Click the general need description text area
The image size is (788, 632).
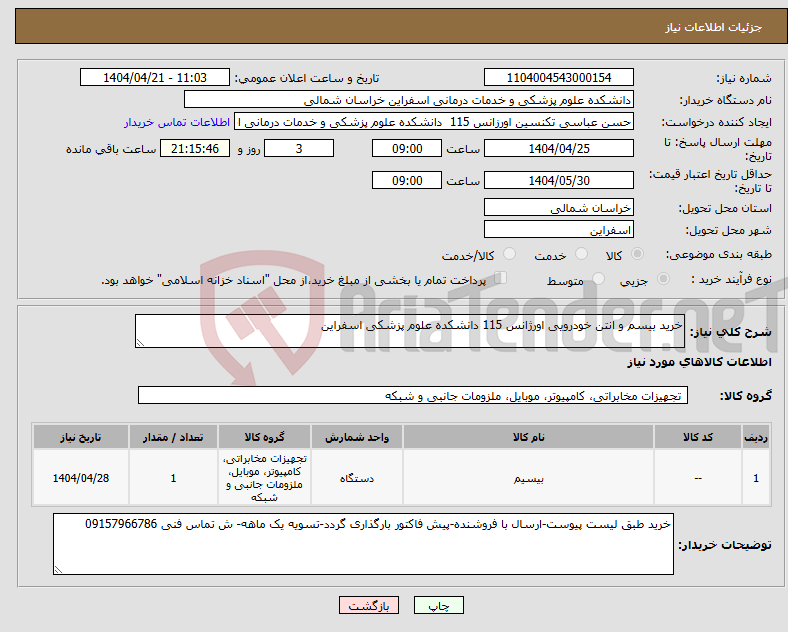coord(410,331)
